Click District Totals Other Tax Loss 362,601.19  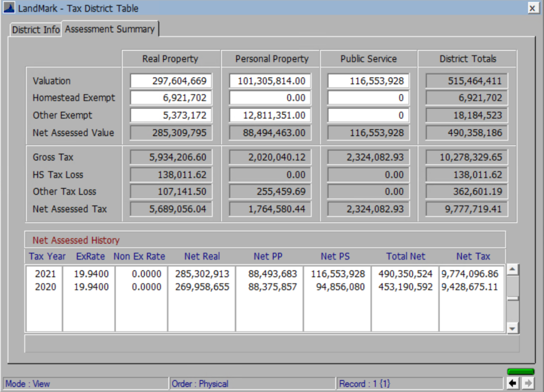pos(467,192)
